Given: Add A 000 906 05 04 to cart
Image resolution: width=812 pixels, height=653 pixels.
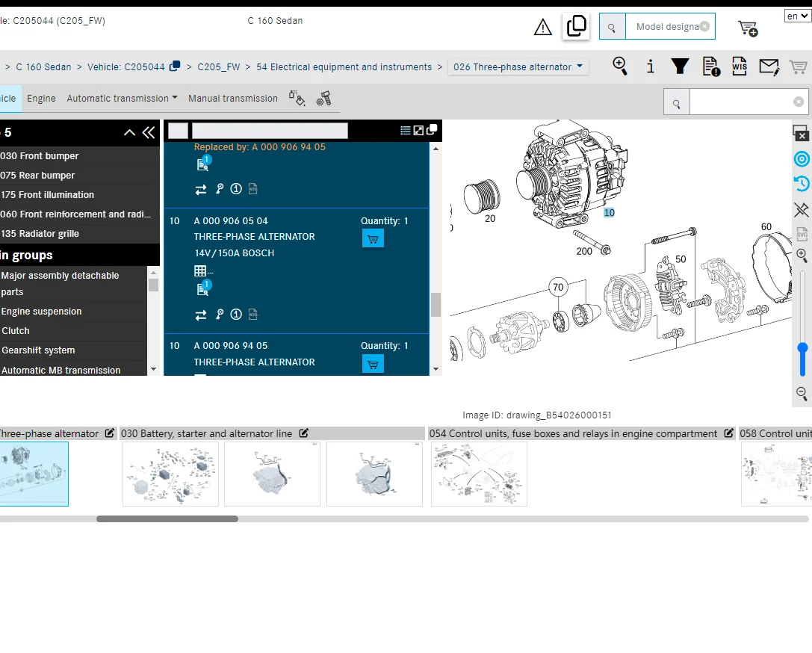Looking at the screenshot, I should [373, 239].
